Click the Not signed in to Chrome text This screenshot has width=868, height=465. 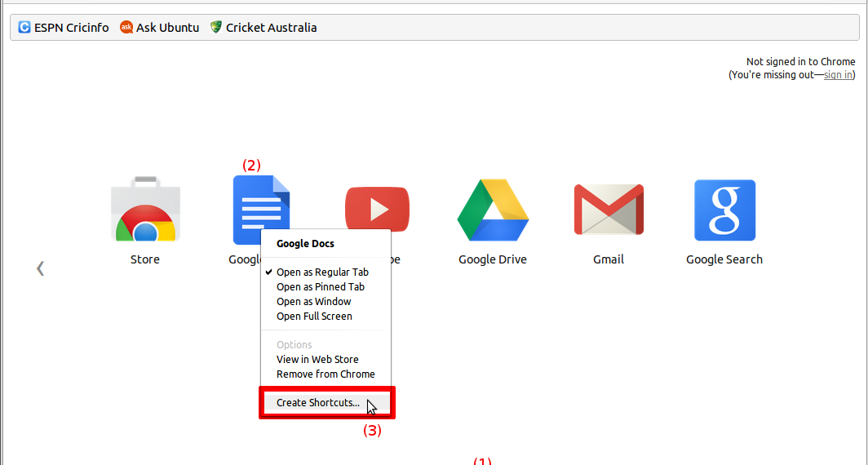click(x=800, y=62)
